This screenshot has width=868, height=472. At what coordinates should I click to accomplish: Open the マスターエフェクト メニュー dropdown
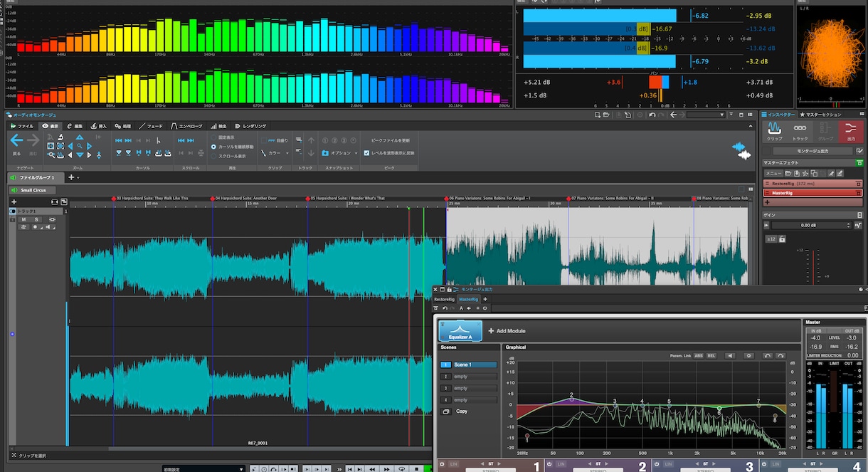point(773,173)
